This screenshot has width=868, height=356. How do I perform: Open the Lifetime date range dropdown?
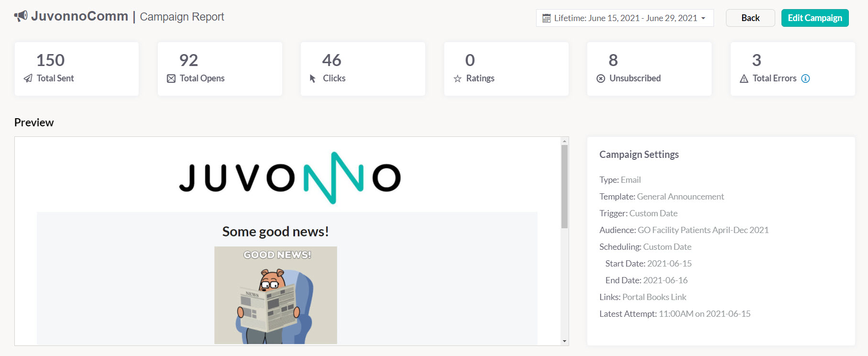pyautogui.click(x=625, y=18)
